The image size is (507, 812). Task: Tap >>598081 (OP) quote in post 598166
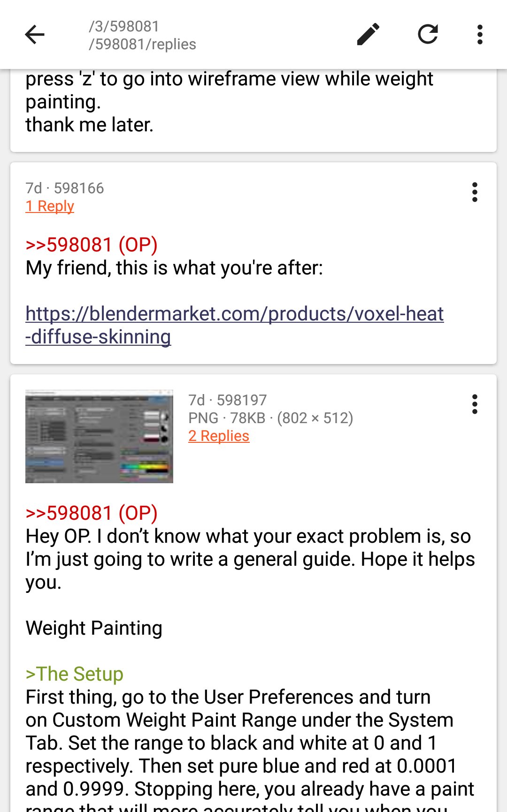[x=92, y=245]
